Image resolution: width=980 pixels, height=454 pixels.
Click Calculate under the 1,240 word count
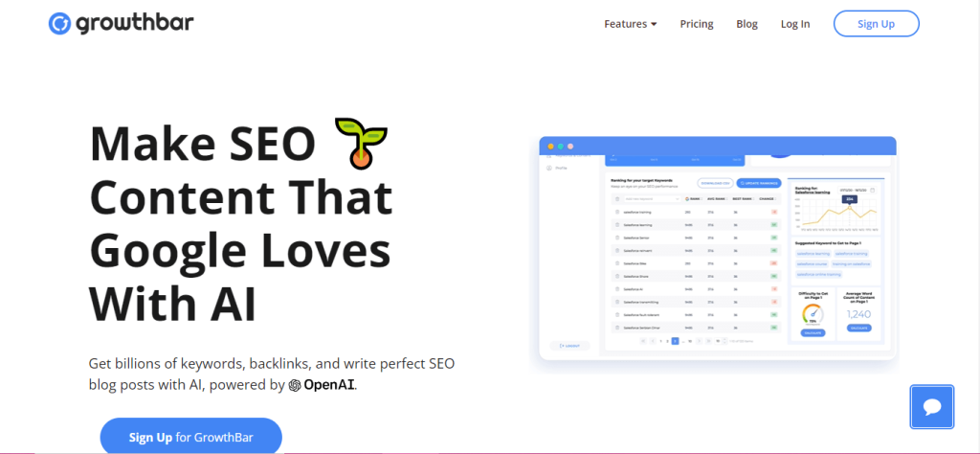[x=859, y=328]
